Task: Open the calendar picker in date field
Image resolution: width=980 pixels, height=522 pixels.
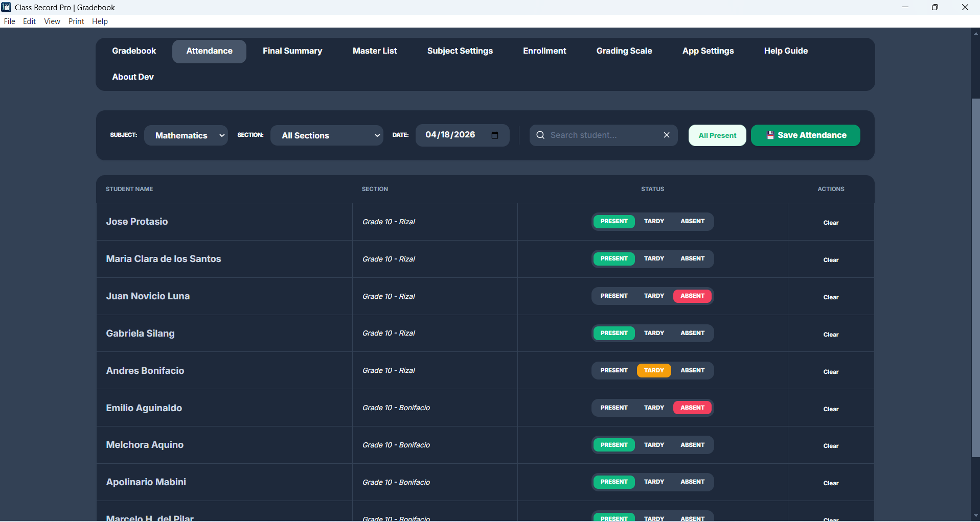Action: click(494, 135)
